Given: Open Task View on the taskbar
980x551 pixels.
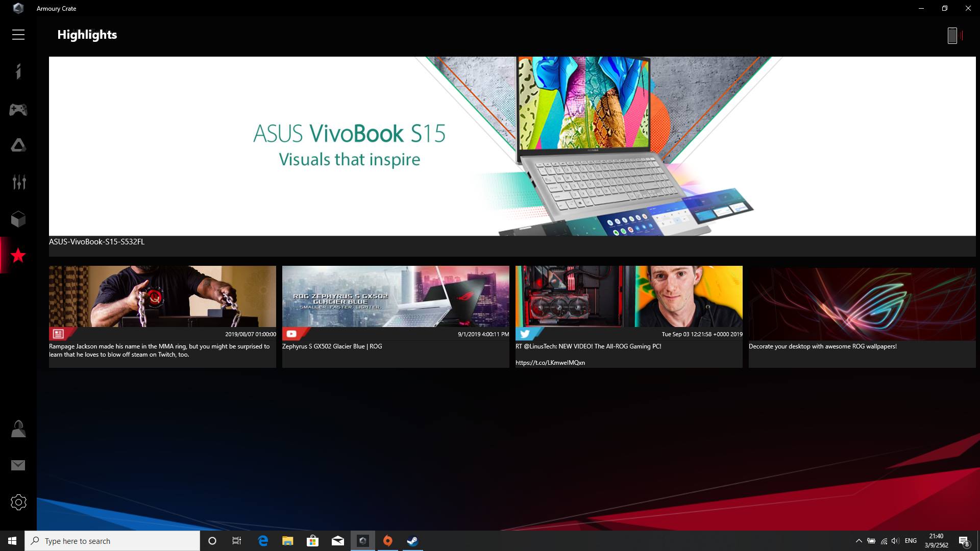Looking at the screenshot, I should pyautogui.click(x=237, y=541).
